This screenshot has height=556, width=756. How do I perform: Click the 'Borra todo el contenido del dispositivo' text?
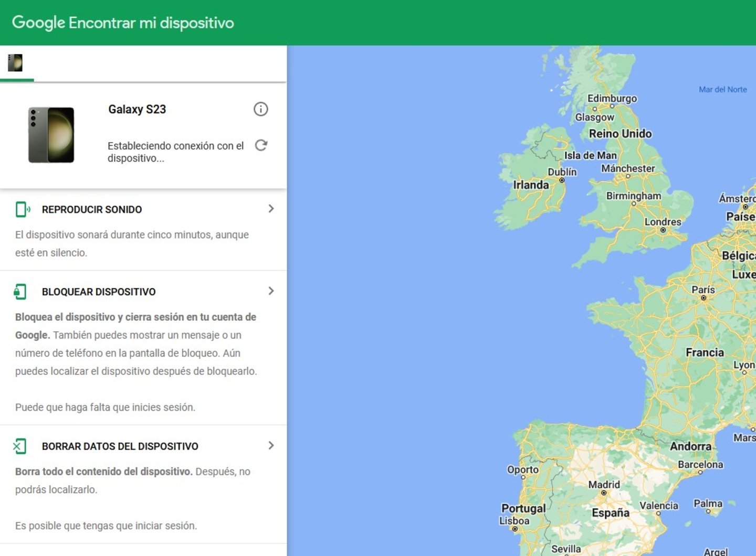click(x=104, y=472)
